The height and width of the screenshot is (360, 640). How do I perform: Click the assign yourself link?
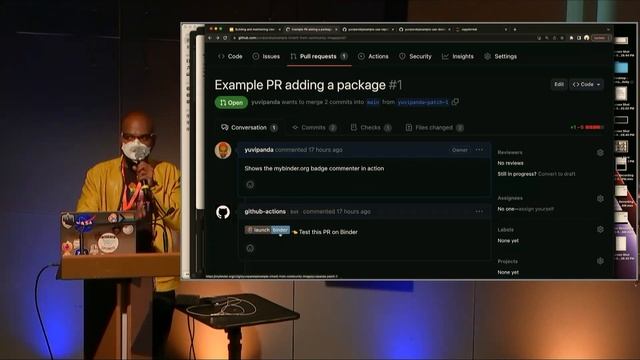pyautogui.click(x=536, y=209)
